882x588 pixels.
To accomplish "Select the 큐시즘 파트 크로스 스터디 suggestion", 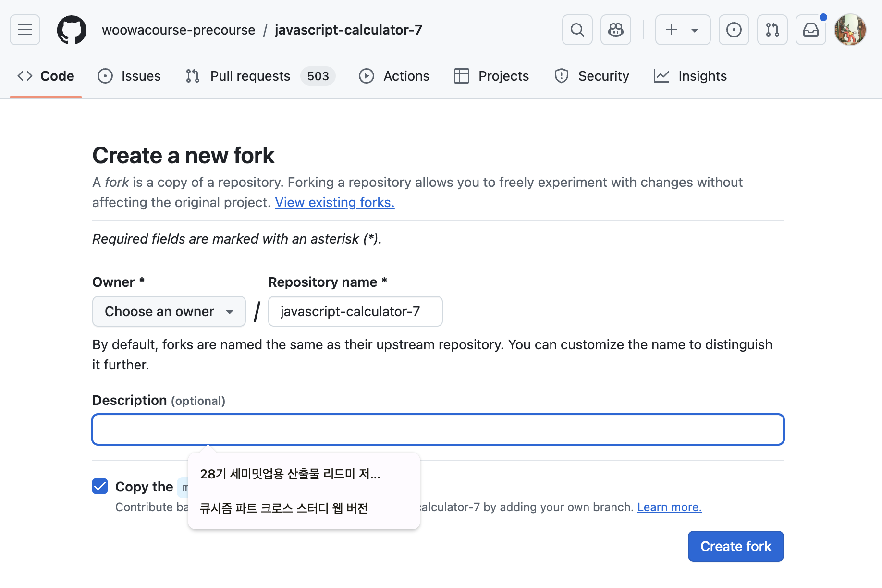I will [x=304, y=508].
